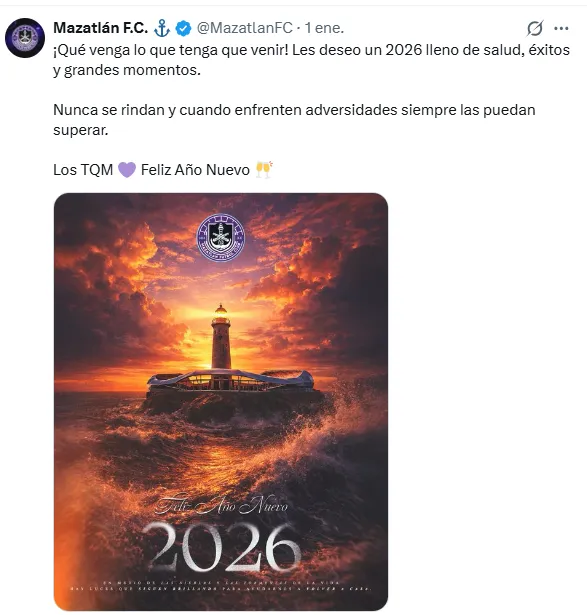The width and height of the screenshot is (587, 615).
Task: Click the lighthouse tower in the picture
Action: pyautogui.click(x=221, y=337)
